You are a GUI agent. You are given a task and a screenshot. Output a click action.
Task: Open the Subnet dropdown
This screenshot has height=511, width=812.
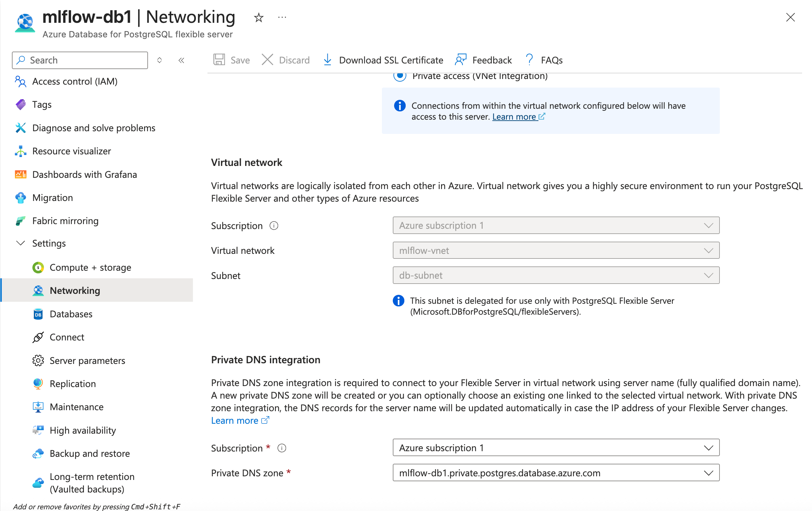coord(709,275)
